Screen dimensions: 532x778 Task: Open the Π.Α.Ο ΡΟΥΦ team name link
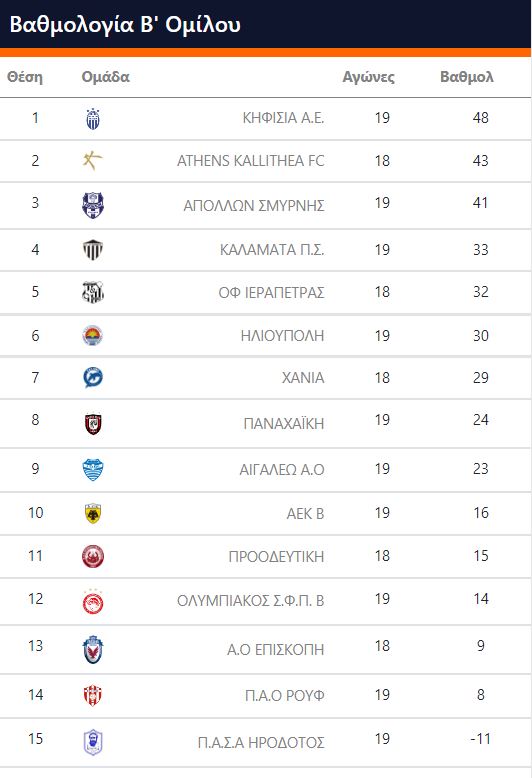click(285, 696)
